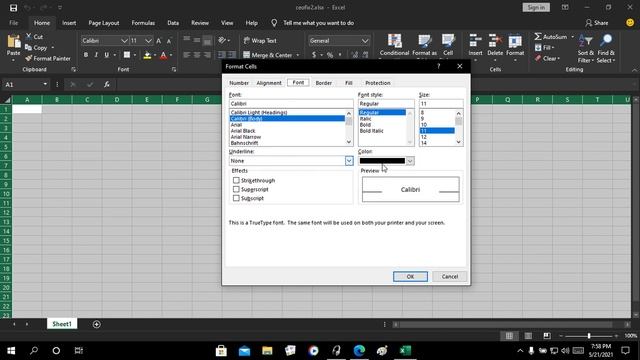Open Sort & Filter in Editing group

coord(586,48)
